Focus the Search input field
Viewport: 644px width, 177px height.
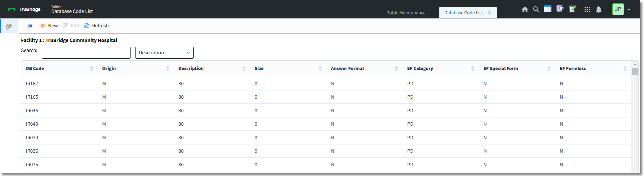pyautogui.click(x=86, y=53)
